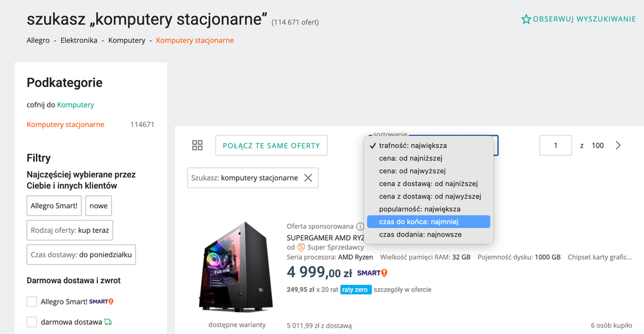The image size is (644, 334).
Task: Go to next results page arrow
Action: pos(618,146)
